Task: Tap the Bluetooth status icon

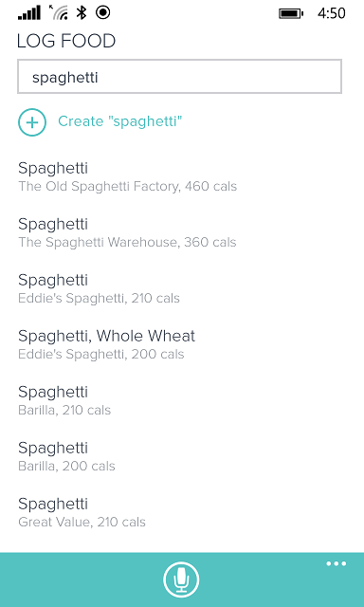Action: coord(82,12)
